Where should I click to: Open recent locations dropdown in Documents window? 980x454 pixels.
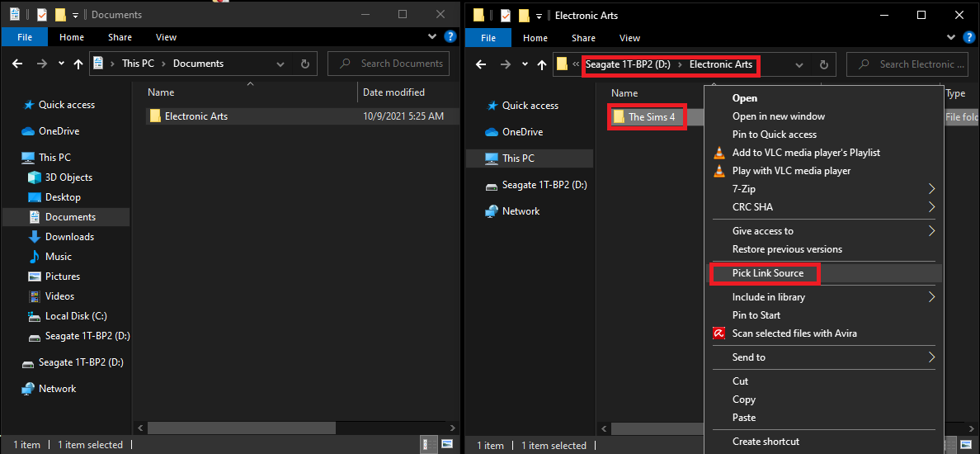(x=60, y=64)
